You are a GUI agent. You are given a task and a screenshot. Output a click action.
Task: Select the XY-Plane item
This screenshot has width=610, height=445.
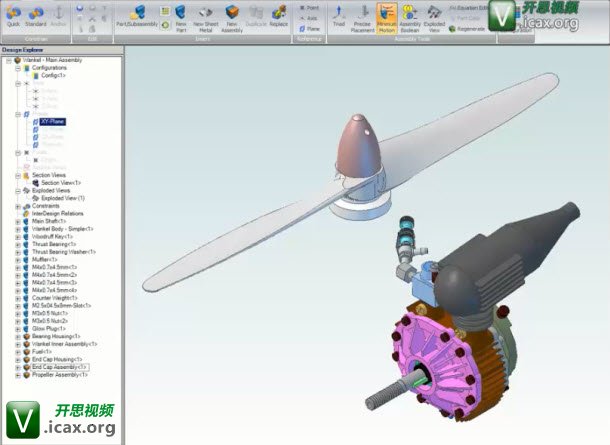pyautogui.click(x=53, y=122)
